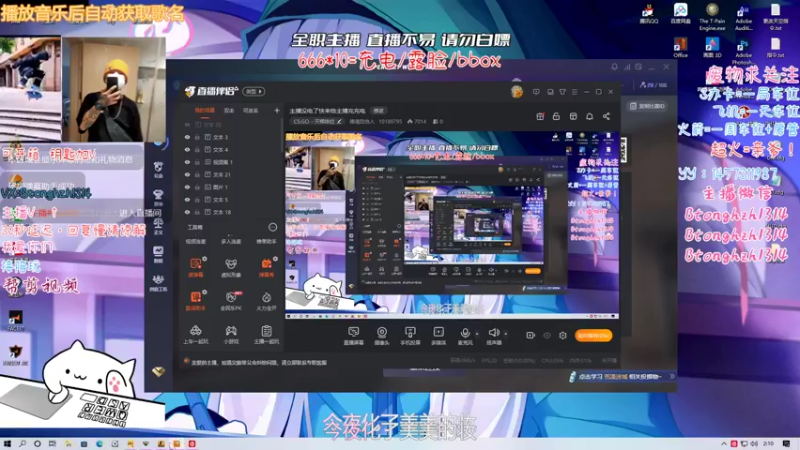Open the 虚拟形象 virtual avatar tool
This screenshot has width=800, height=450.
click(231, 267)
